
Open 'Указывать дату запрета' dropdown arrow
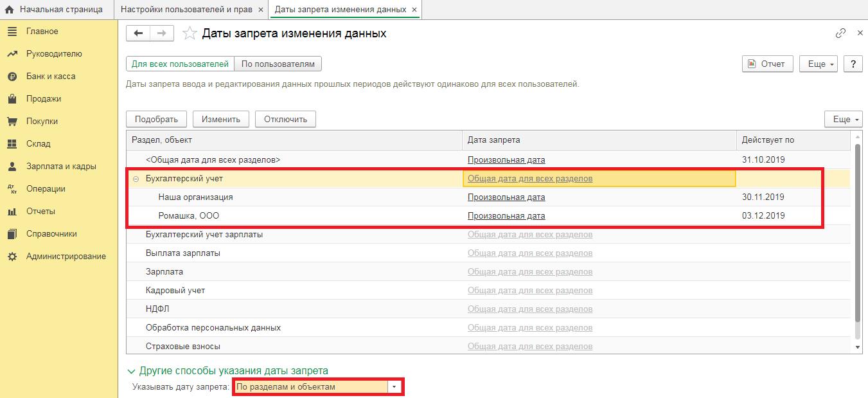(394, 387)
